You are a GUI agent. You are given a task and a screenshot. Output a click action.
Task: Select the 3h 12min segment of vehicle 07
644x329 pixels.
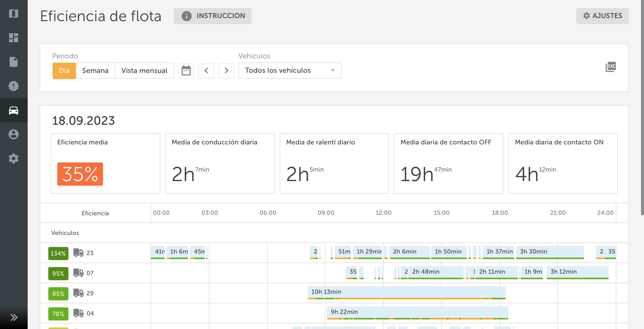tap(578, 272)
